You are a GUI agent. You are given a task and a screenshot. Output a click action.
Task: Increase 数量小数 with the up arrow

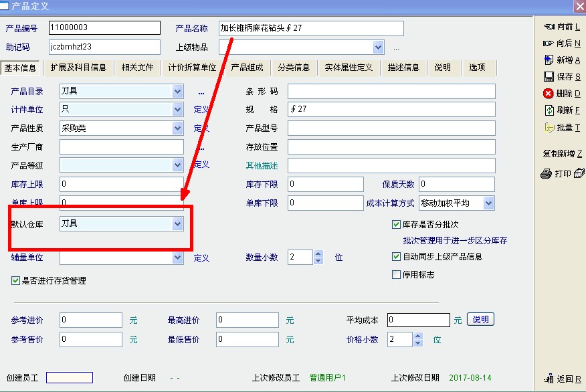(x=318, y=254)
